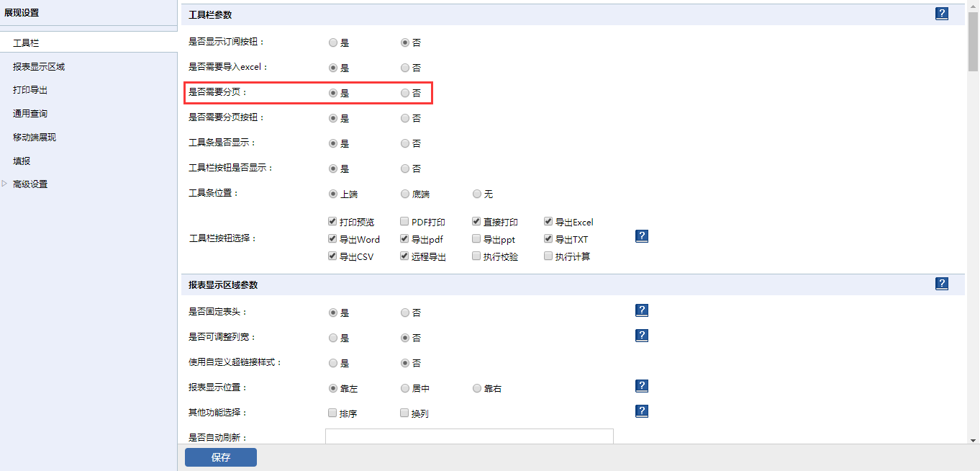Click help icon in 工具栏参数 header
The height and width of the screenshot is (471, 980).
[x=941, y=14]
